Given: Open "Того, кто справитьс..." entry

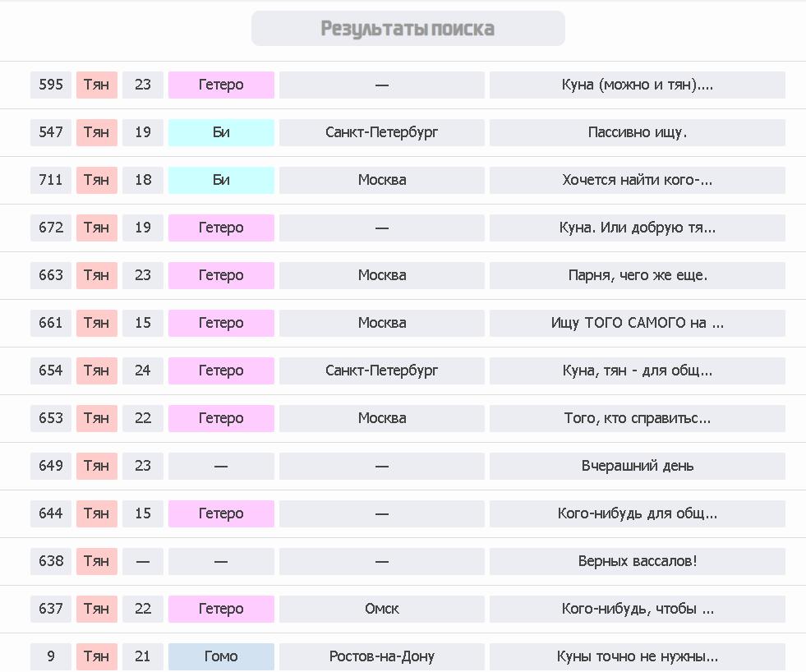Looking at the screenshot, I should (637, 418).
